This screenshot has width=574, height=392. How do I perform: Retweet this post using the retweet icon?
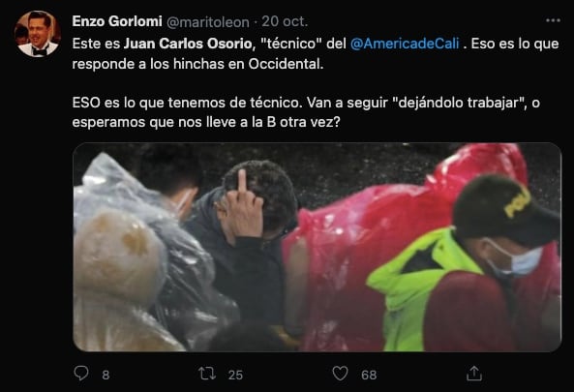coord(207,374)
